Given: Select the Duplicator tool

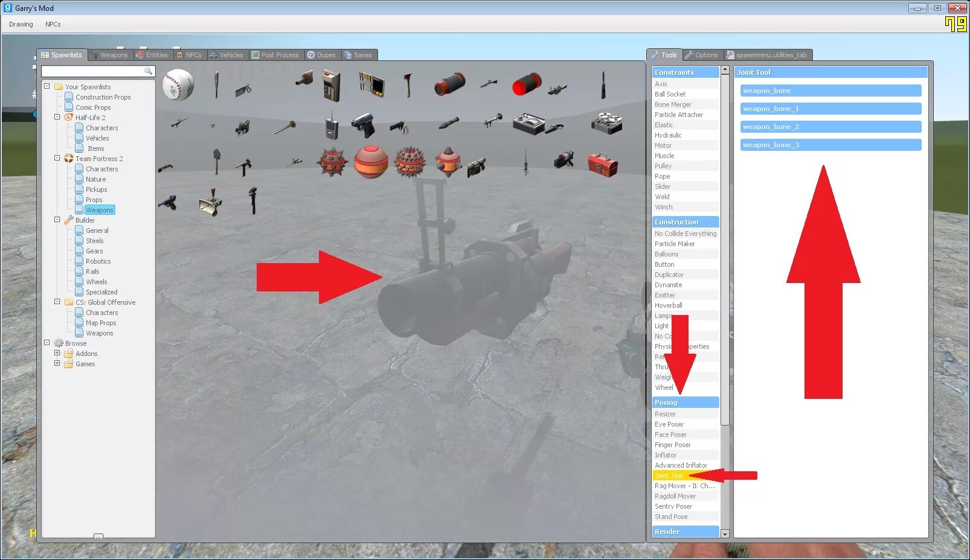Looking at the screenshot, I should (686, 275).
